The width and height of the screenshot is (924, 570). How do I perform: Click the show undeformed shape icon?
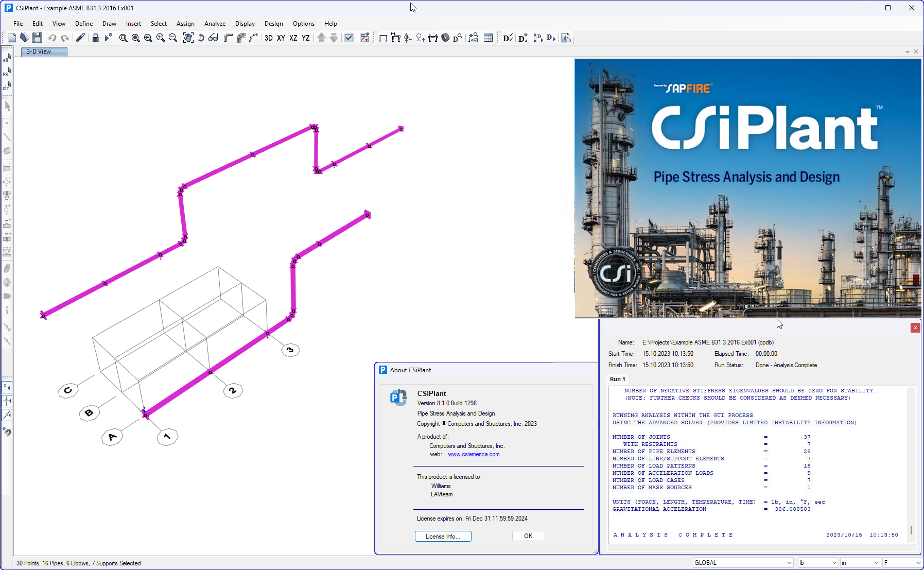[383, 38]
